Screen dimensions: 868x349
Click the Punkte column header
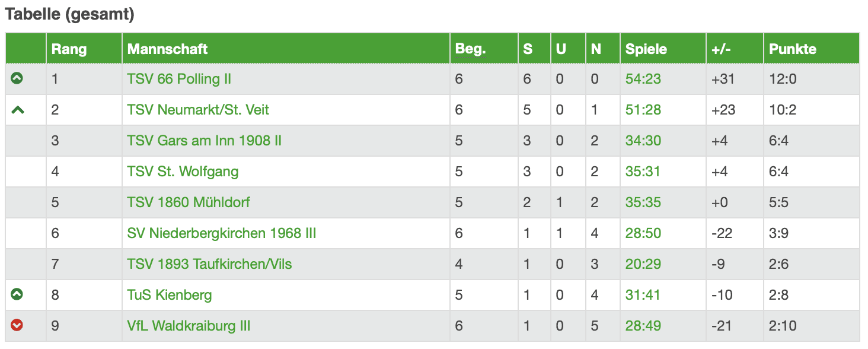point(793,49)
